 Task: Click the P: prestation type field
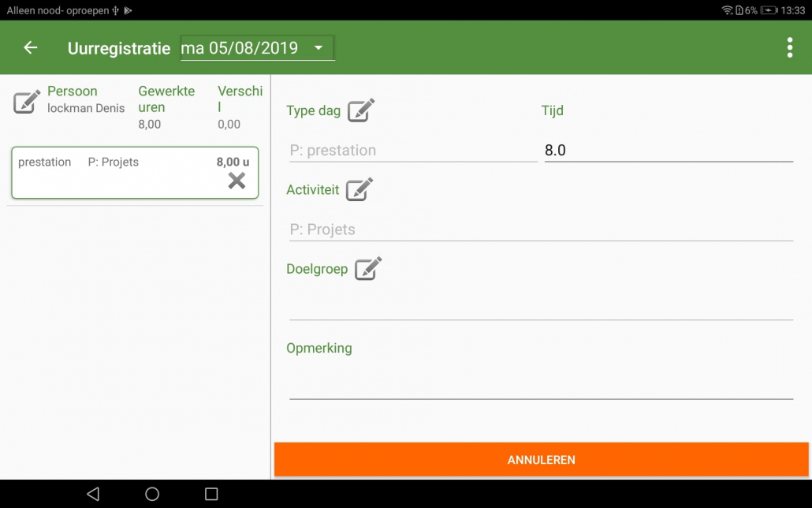[x=413, y=151]
